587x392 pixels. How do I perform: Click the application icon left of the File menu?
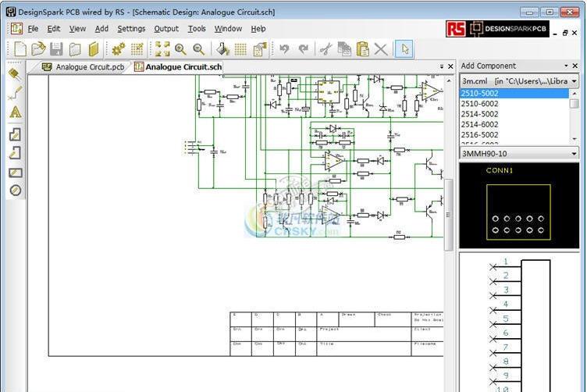(16, 28)
